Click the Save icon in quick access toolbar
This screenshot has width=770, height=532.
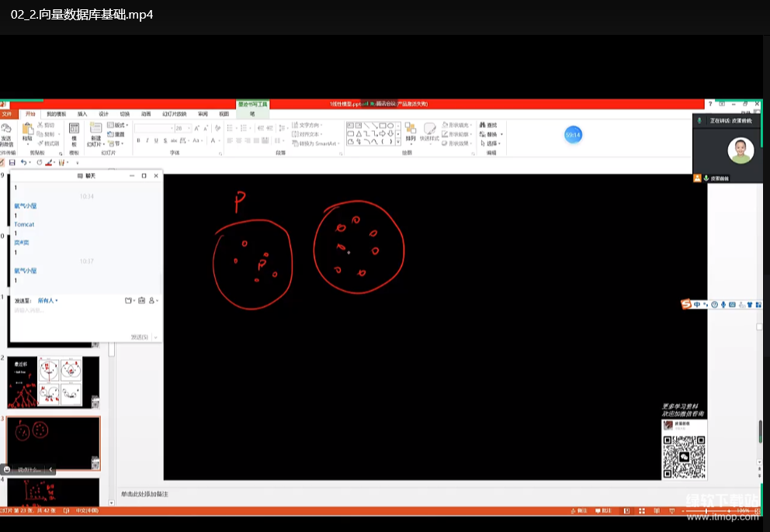[12, 162]
